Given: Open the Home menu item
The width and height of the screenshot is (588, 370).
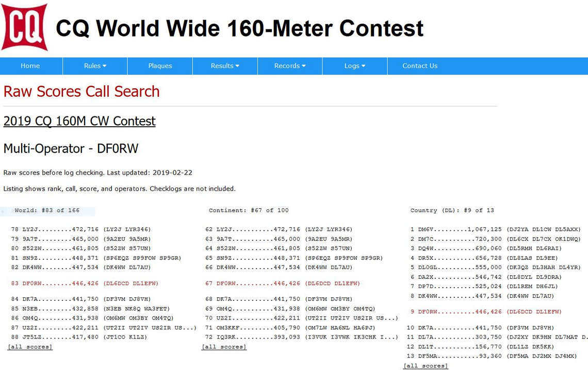Looking at the screenshot, I should (x=30, y=66).
